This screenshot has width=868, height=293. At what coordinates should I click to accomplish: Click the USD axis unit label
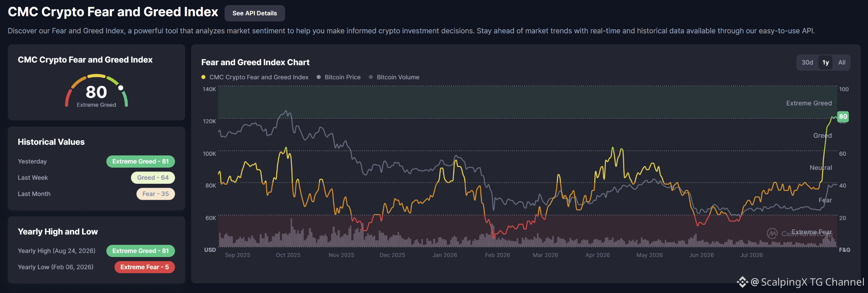(210, 250)
